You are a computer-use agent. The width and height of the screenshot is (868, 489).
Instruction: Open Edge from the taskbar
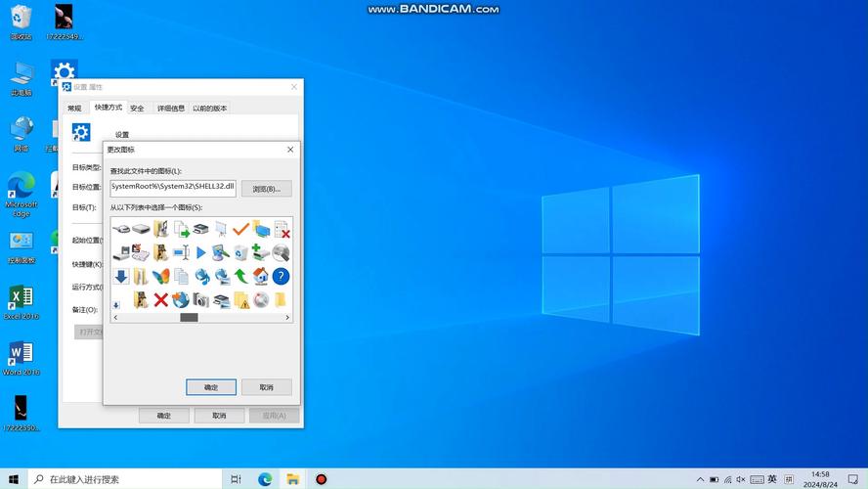[265, 479]
